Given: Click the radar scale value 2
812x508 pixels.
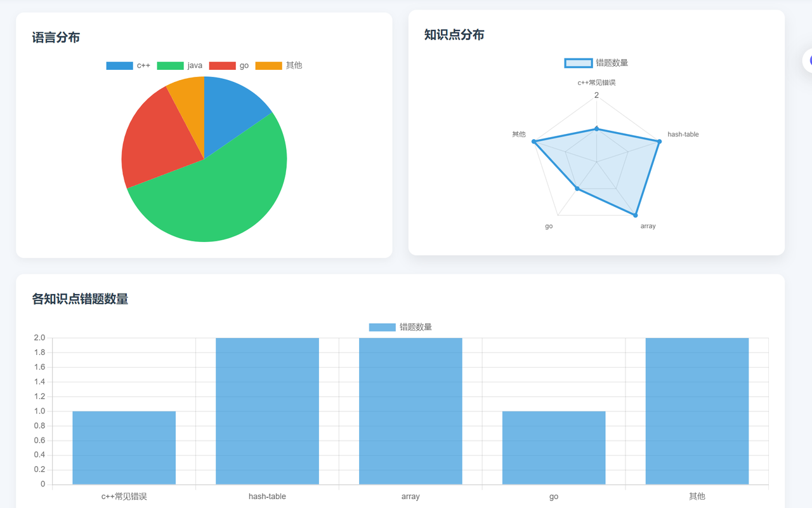Looking at the screenshot, I should point(596,95).
